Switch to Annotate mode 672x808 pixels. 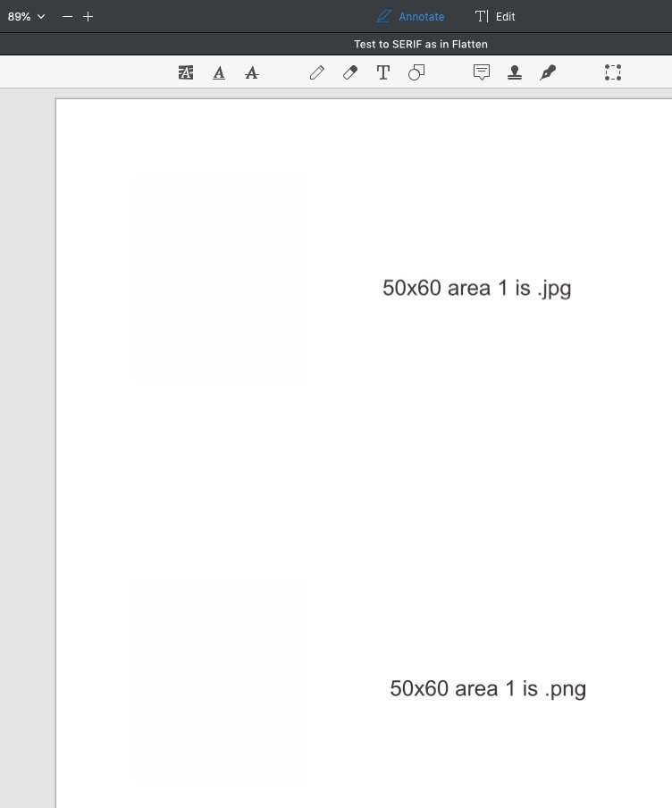(x=410, y=16)
